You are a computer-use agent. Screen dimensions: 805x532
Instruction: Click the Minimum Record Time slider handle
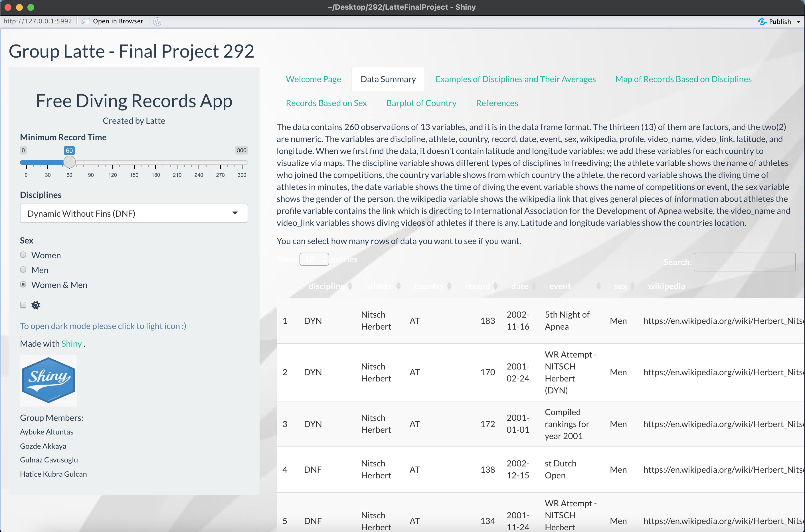coord(69,162)
